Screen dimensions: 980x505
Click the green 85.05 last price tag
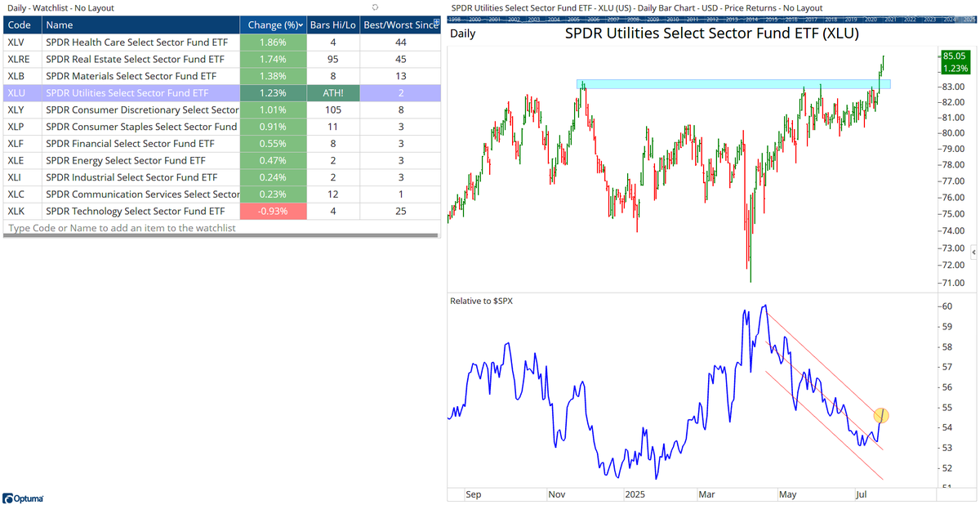click(955, 62)
